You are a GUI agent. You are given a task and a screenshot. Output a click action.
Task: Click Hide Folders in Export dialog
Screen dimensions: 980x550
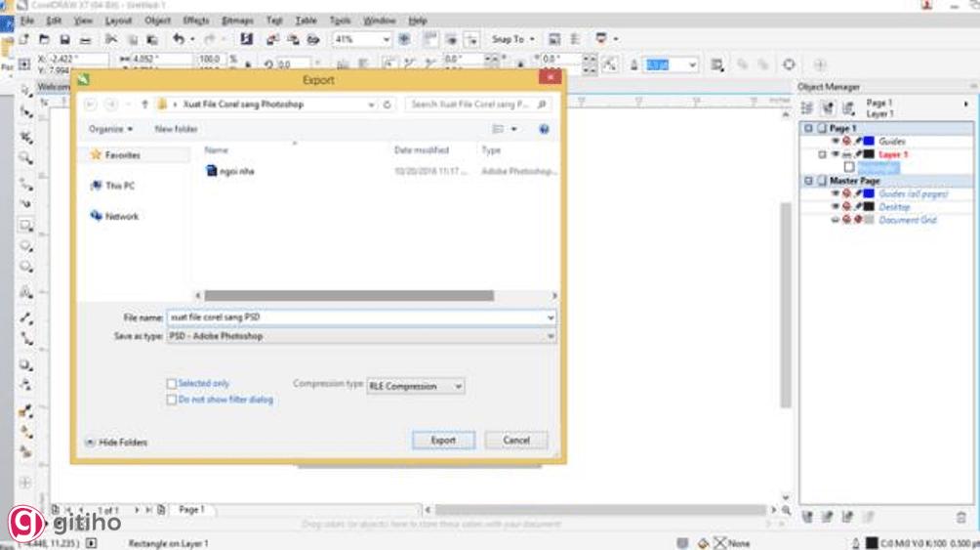pyautogui.click(x=116, y=443)
